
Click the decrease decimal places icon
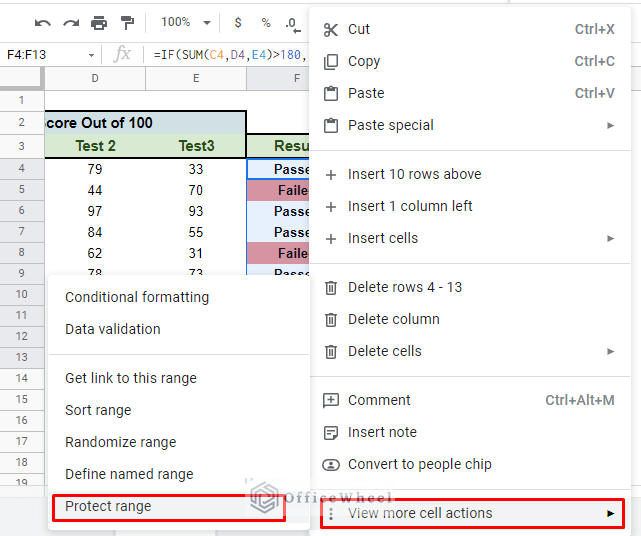tap(293, 25)
